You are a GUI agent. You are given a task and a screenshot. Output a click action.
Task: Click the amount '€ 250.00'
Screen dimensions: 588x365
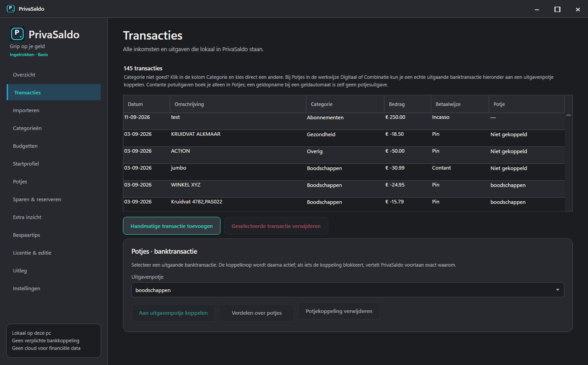click(x=395, y=117)
